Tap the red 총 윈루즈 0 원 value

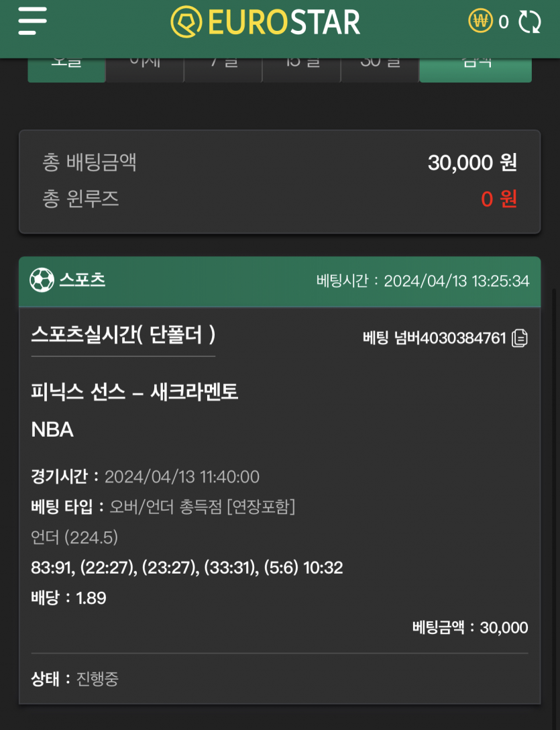tap(499, 199)
